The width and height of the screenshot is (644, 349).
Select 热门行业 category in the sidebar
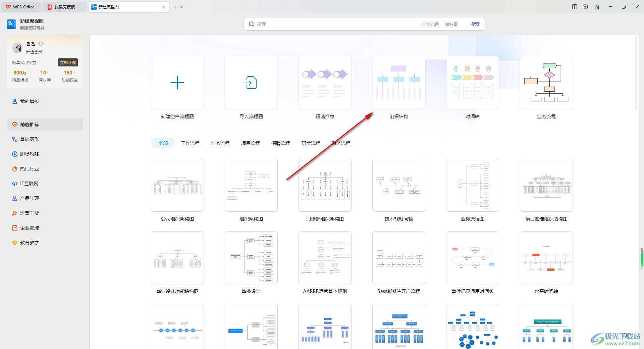coord(45,169)
